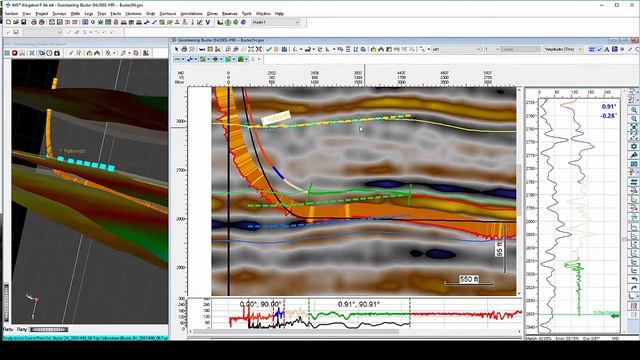The width and height of the screenshot is (640, 360).
Task: Click the printer icon in Geosteering toolbar
Action: (184, 49)
